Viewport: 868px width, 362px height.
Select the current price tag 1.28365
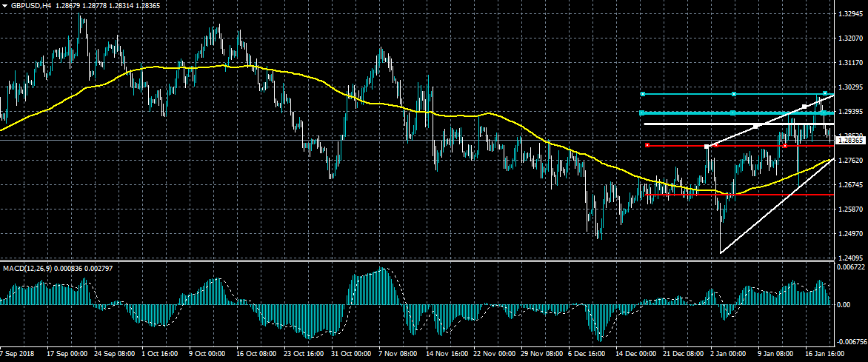point(850,140)
